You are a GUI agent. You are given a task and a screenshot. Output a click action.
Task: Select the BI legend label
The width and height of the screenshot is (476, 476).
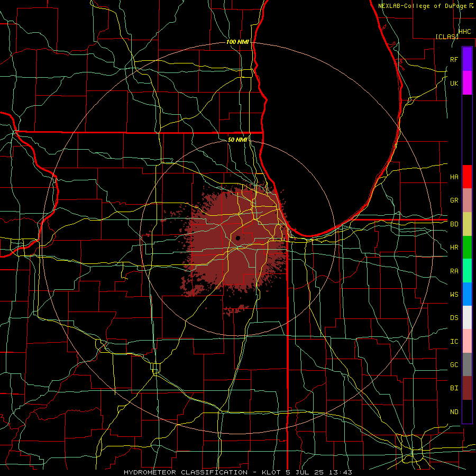coord(454,388)
